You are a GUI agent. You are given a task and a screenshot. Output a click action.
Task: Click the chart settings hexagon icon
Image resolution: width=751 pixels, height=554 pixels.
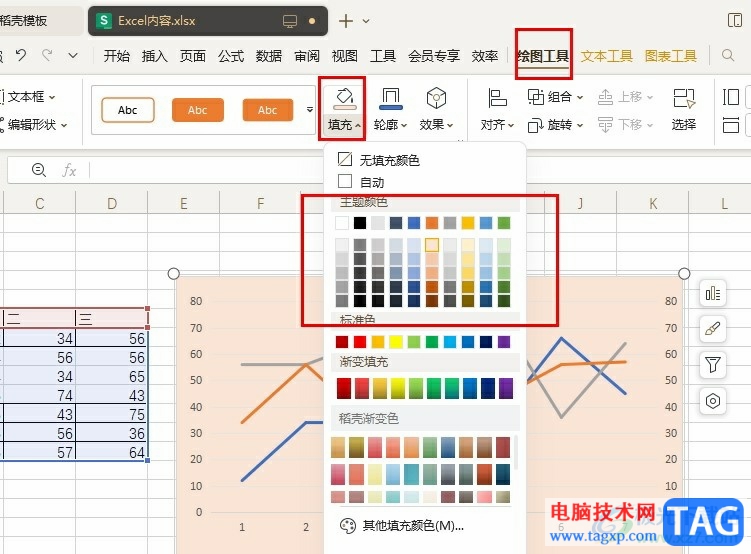click(713, 401)
